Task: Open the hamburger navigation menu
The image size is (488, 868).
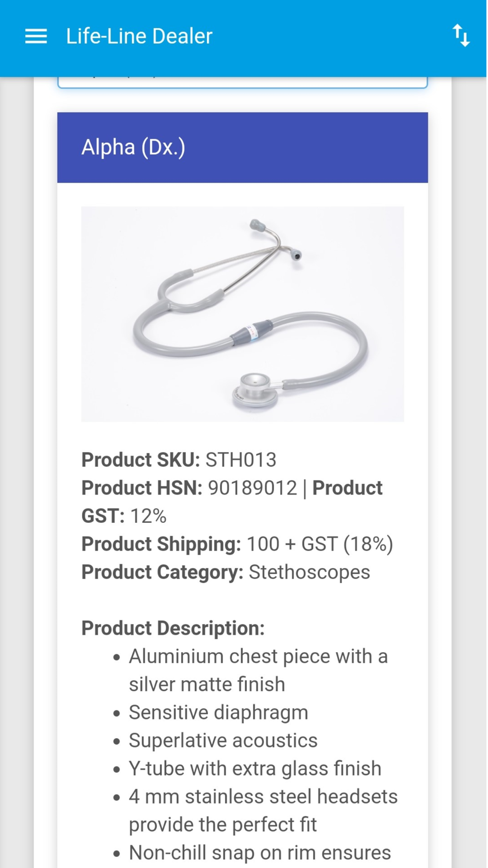Action: [36, 36]
